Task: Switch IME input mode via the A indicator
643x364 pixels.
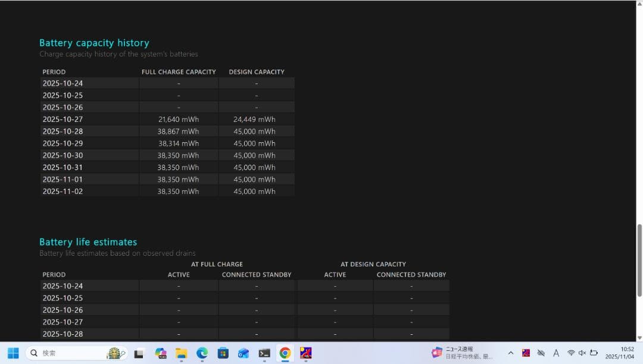Action: (555, 353)
